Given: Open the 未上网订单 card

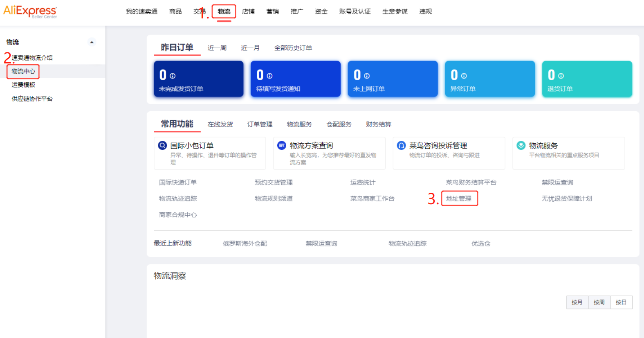Looking at the screenshot, I should point(393,79).
